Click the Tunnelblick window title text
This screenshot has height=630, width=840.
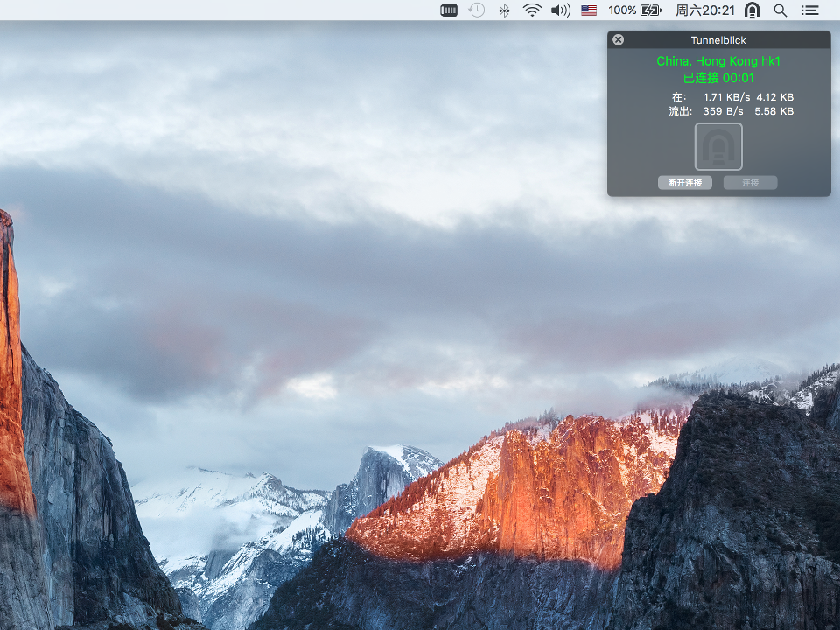pos(718,40)
